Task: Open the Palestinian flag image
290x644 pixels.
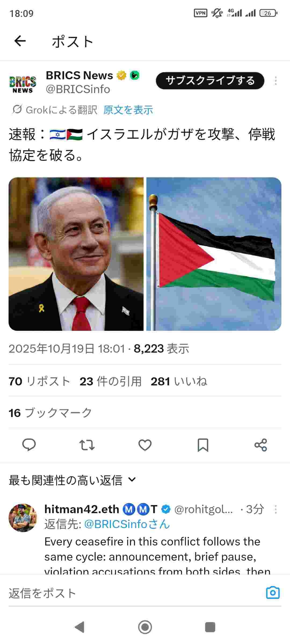Action: click(x=214, y=254)
